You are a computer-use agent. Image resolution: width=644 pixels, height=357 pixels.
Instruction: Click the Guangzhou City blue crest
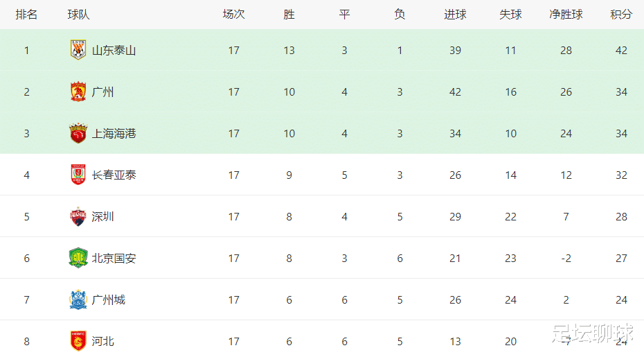[x=78, y=299]
